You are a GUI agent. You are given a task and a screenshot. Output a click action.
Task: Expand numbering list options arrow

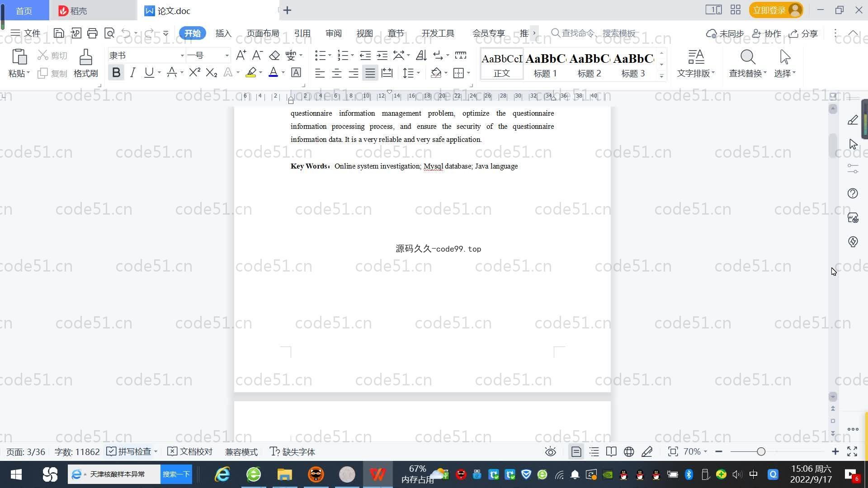tap(352, 55)
